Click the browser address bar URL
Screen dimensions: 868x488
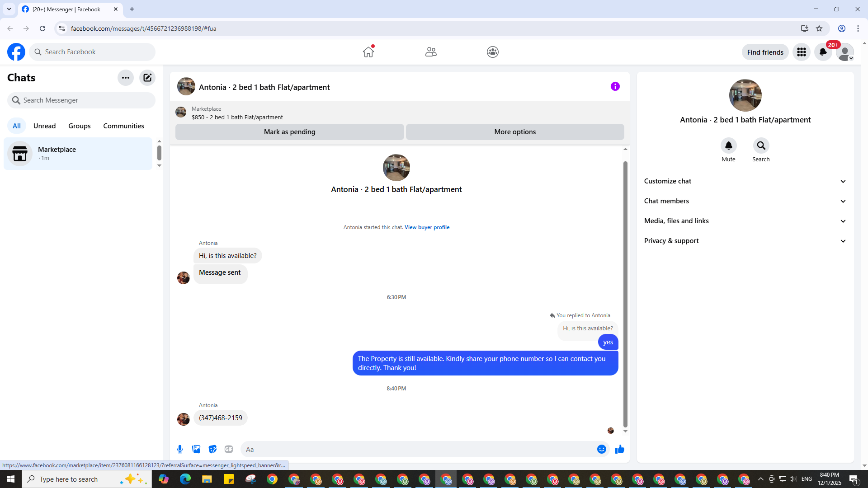pos(144,28)
